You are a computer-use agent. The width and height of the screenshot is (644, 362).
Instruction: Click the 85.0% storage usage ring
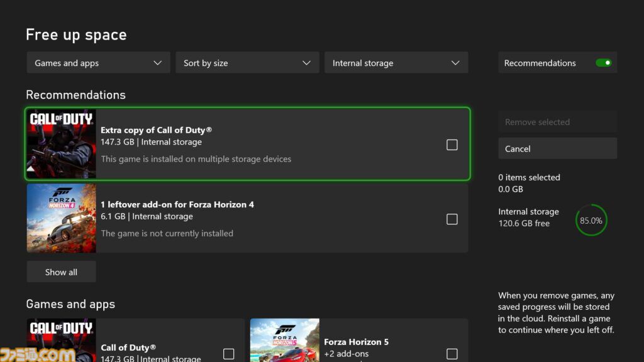coord(591,221)
